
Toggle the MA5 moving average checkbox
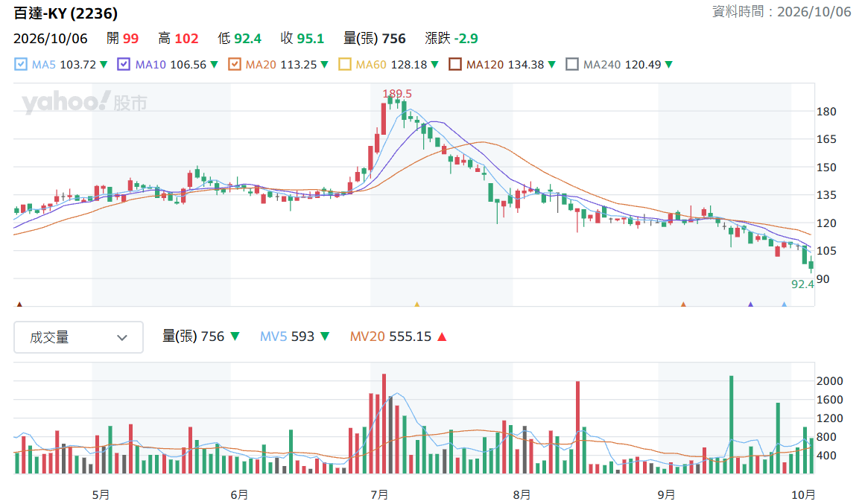pyautogui.click(x=20, y=64)
